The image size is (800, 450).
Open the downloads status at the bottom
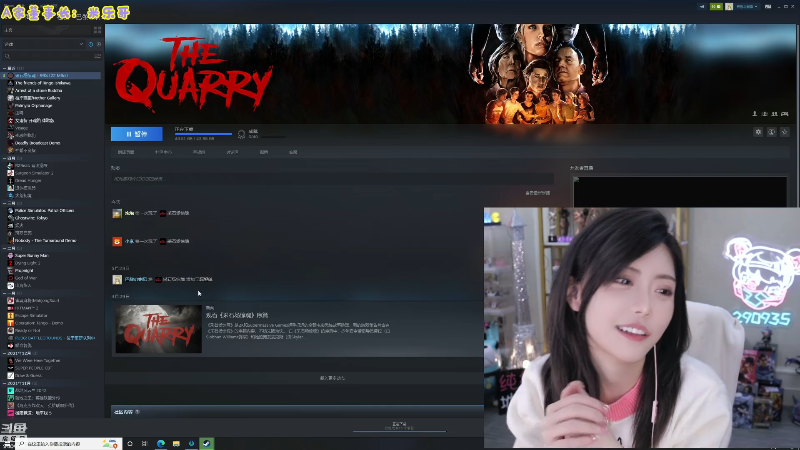click(x=399, y=427)
